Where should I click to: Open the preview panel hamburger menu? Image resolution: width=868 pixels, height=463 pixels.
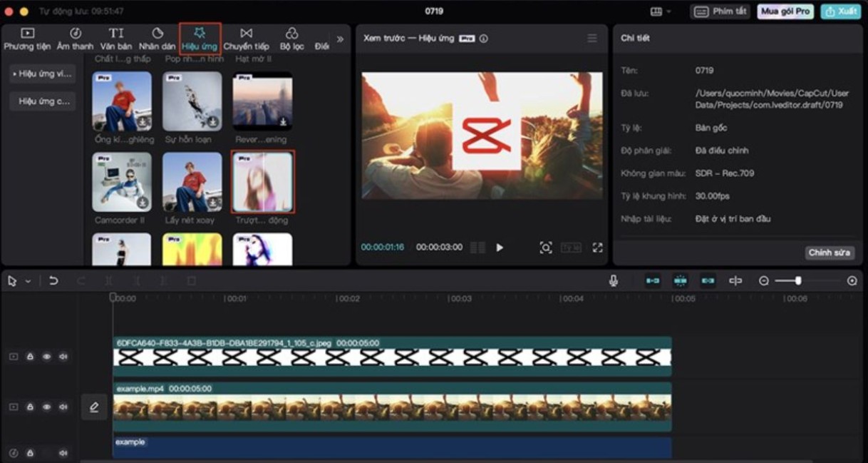click(x=592, y=39)
